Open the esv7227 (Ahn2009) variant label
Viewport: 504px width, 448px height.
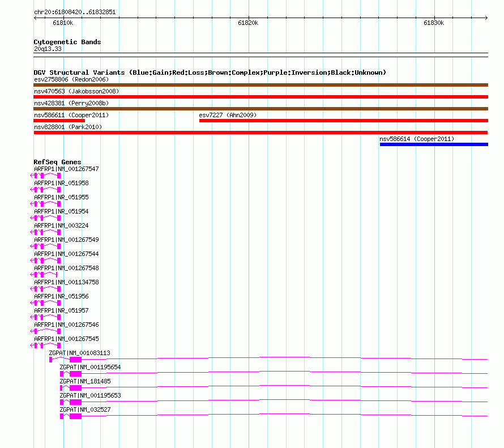click(x=228, y=115)
